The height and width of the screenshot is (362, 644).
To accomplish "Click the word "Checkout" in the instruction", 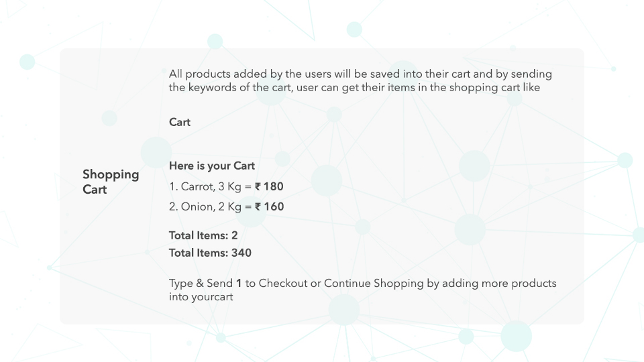I will point(283,283).
